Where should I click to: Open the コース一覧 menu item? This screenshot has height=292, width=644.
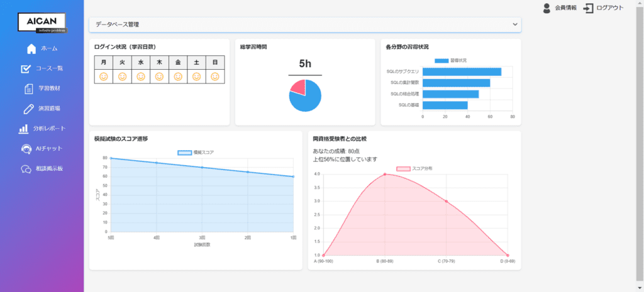tap(52, 68)
